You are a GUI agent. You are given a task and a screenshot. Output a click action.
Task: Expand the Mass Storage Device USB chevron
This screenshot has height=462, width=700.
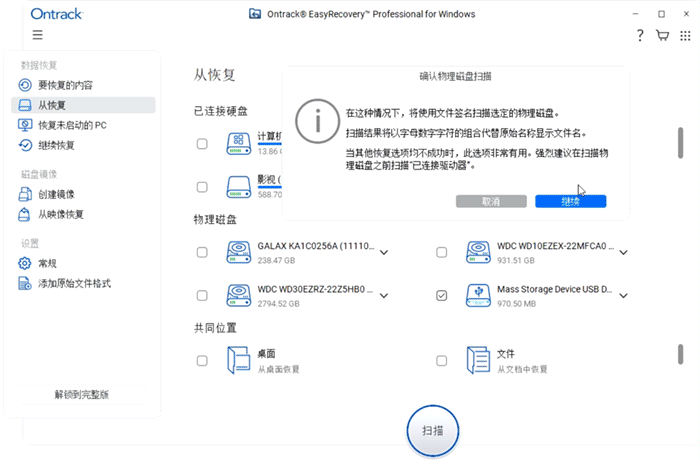(x=624, y=296)
